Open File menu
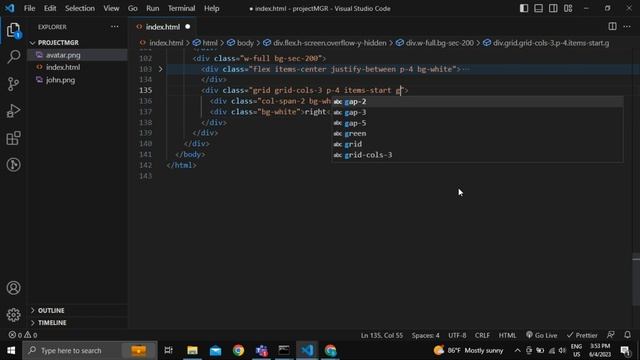Image resolution: width=640 pixels, height=360 pixels. pyautogui.click(x=29, y=8)
